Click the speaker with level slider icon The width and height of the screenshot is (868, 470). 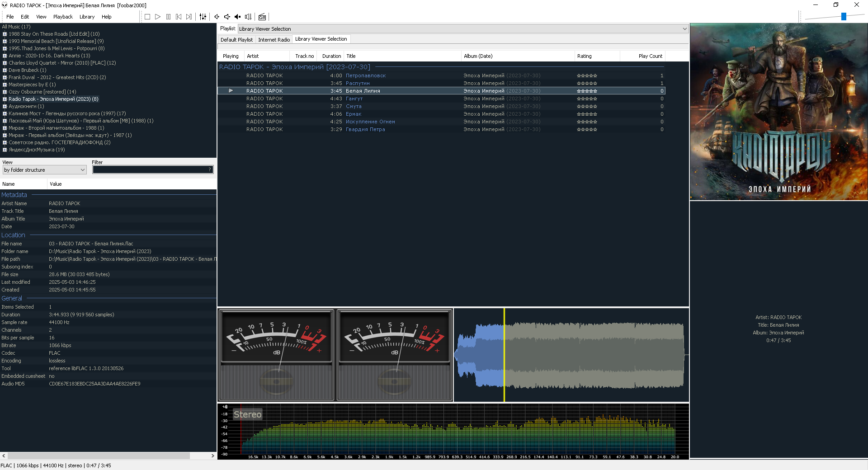tap(248, 17)
